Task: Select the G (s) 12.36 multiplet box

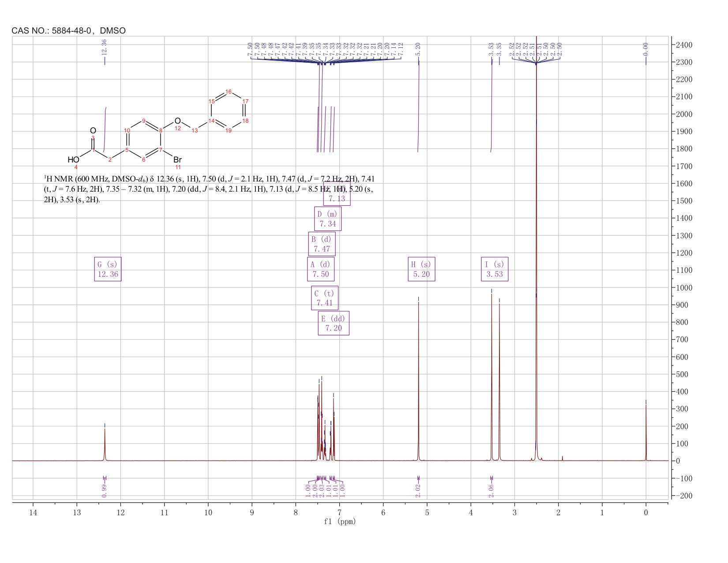Action: click(108, 269)
